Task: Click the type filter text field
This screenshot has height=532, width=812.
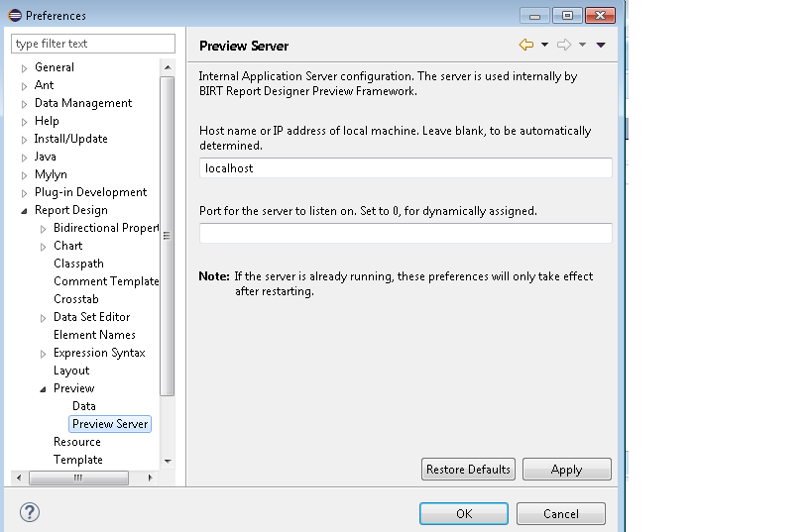Action: 93,44
